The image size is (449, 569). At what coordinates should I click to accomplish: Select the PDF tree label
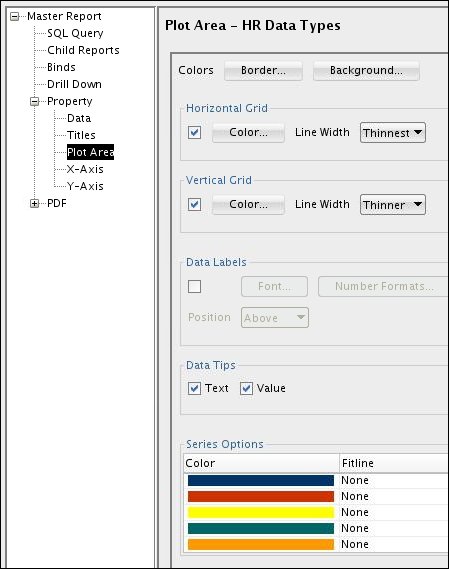coord(57,203)
